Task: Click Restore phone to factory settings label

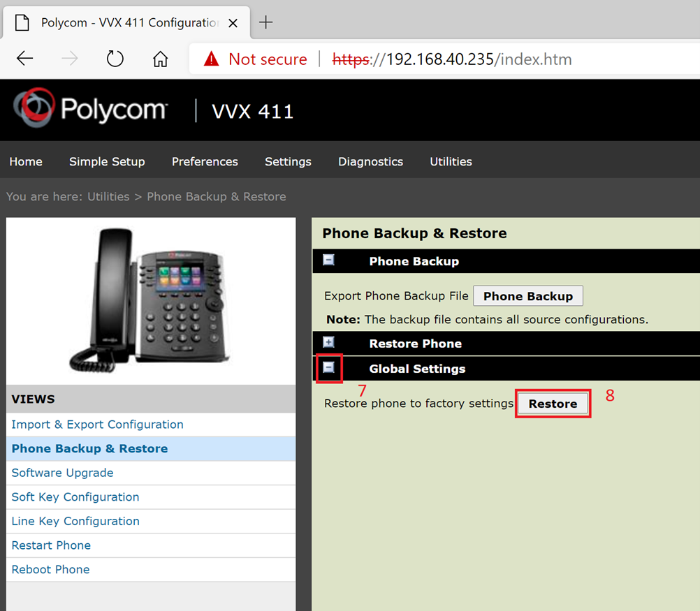Action: (419, 404)
